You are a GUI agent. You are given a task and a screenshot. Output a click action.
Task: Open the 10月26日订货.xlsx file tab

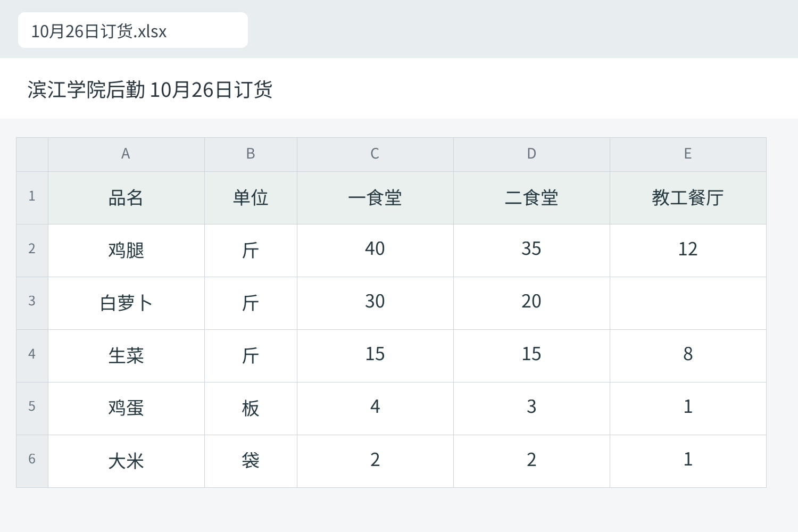pos(133,30)
